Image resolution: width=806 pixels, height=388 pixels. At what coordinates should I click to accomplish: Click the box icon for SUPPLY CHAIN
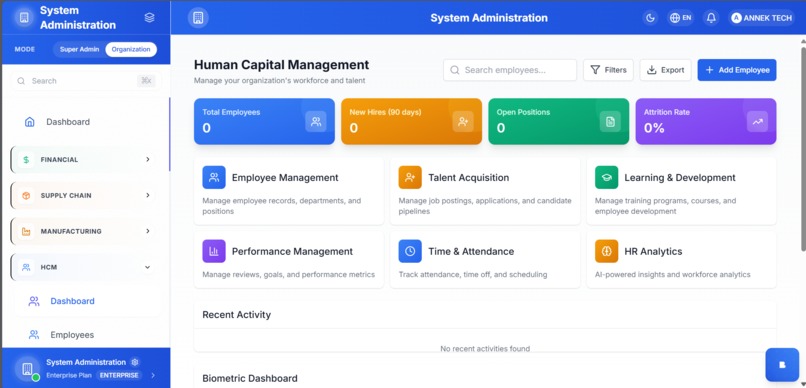click(26, 196)
